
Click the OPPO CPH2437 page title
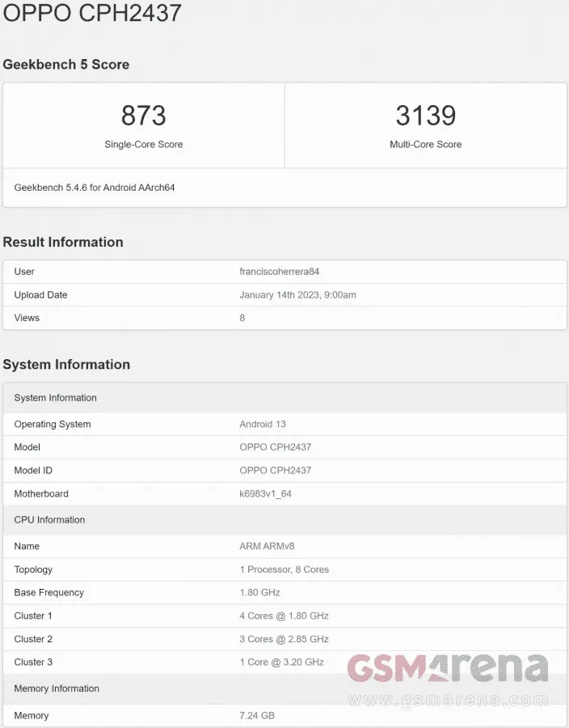92,14
